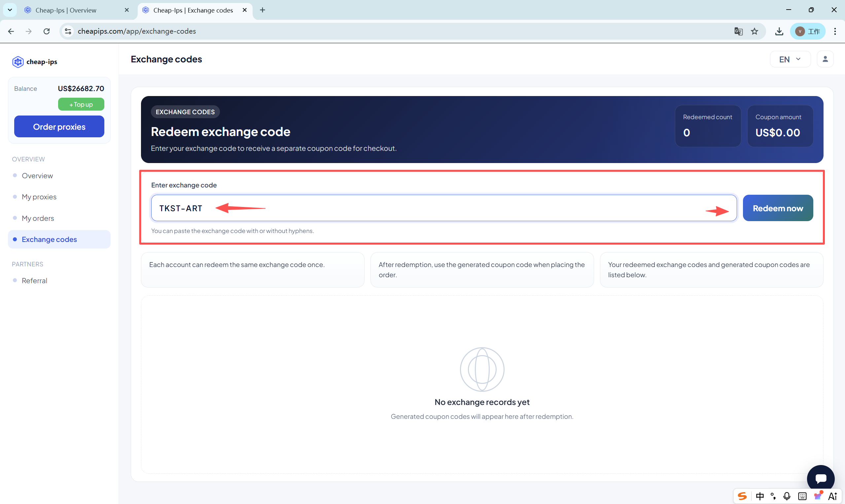Switch to the Cheap-Ips Overview tab
This screenshot has width=845, height=504.
click(x=66, y=10)
